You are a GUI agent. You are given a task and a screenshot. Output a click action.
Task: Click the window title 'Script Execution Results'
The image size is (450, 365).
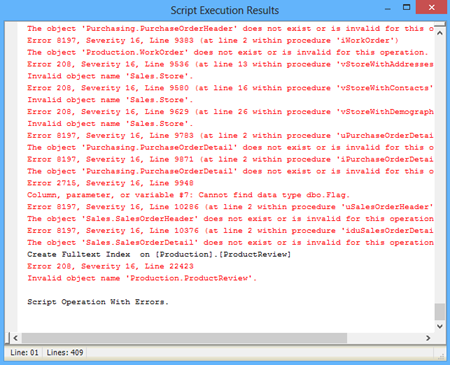pos(225,10)
